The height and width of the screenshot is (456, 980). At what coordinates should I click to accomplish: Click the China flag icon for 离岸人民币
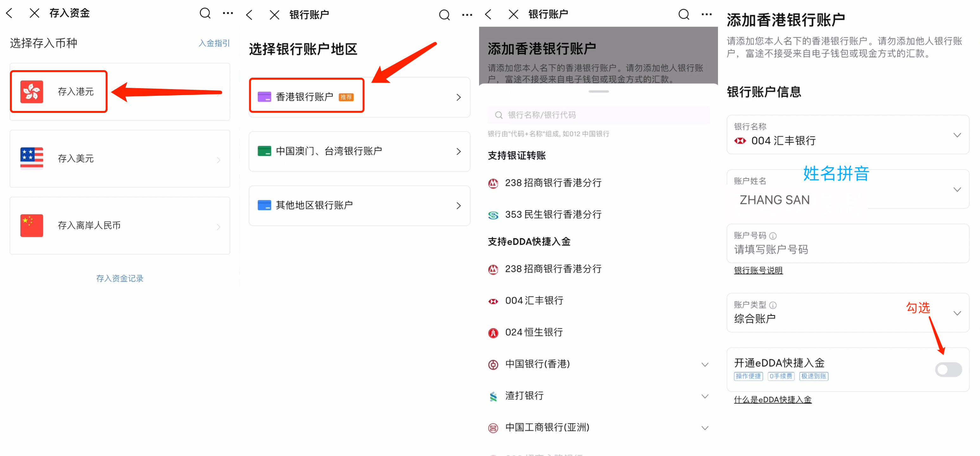click(x=32, y=225)
